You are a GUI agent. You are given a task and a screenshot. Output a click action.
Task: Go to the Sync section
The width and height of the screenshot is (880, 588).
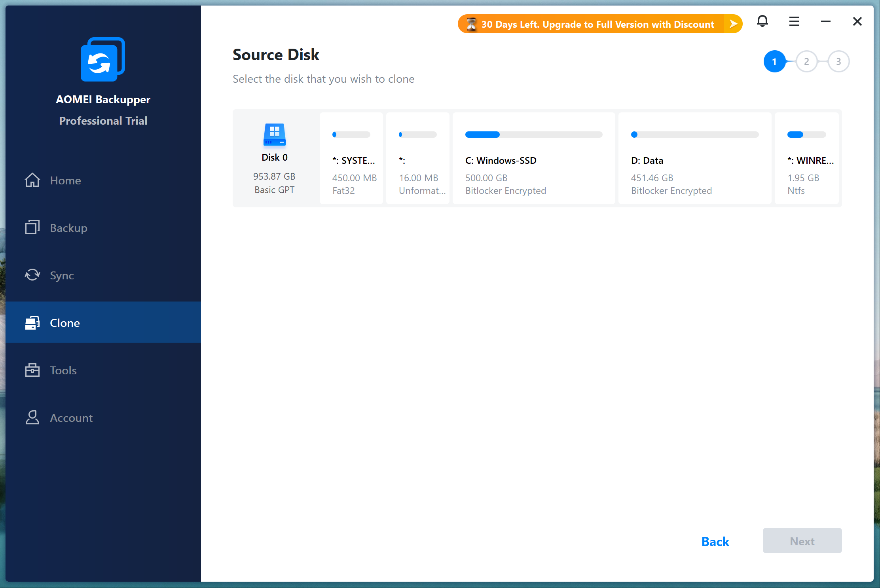click(103, 275)
